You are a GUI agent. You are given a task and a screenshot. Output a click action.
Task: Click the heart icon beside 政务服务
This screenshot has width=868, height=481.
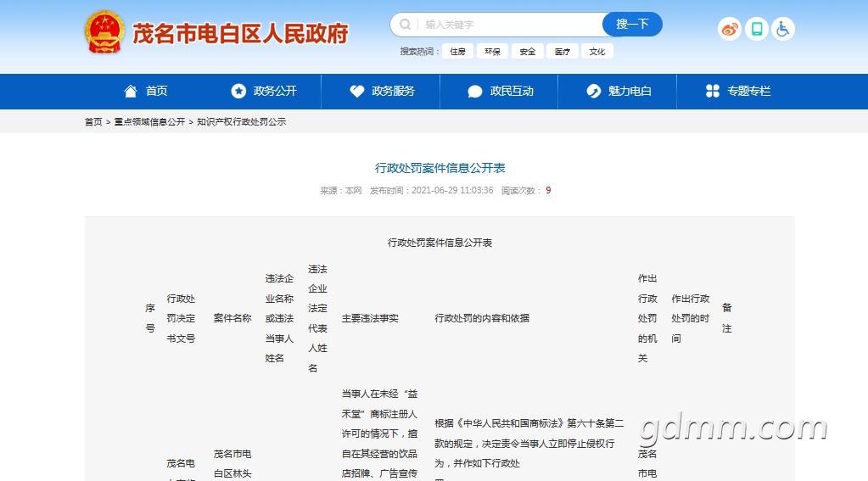point(357,92)
